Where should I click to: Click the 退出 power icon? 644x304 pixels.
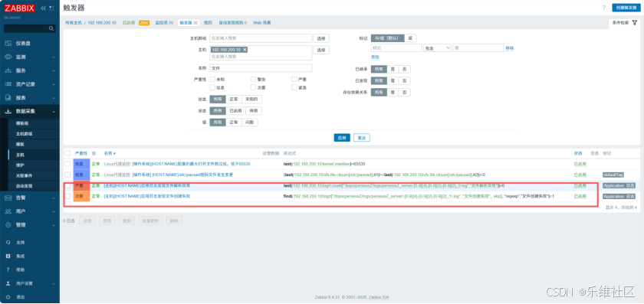click(x=8, y=296)
